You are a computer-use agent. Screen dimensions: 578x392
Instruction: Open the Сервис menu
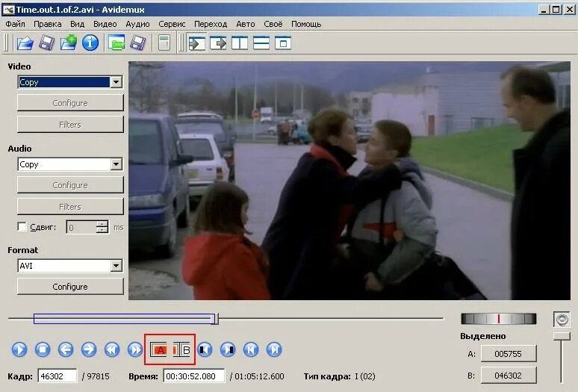tap(172, 24)
